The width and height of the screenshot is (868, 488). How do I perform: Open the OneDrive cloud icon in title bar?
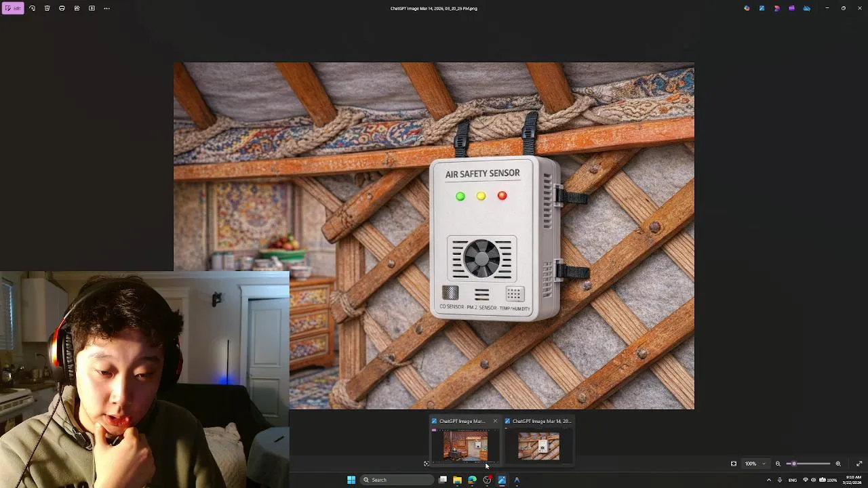coord(806,8)
